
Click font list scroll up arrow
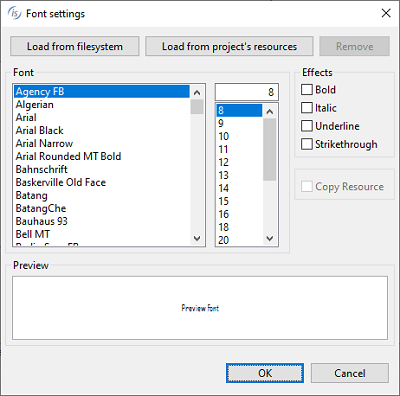[x=197, y=93]
